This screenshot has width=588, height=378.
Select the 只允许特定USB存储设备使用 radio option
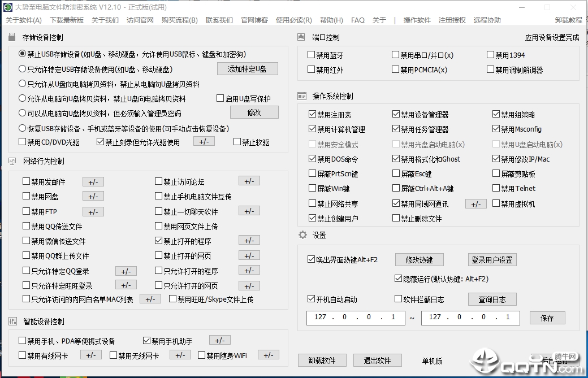[23, 69]
